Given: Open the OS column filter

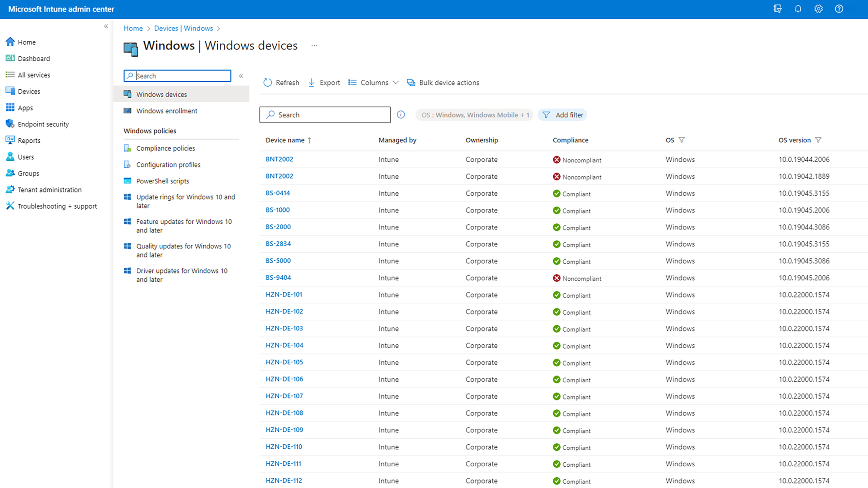Looking at the screenshot, I should click(x=682, y=140).
